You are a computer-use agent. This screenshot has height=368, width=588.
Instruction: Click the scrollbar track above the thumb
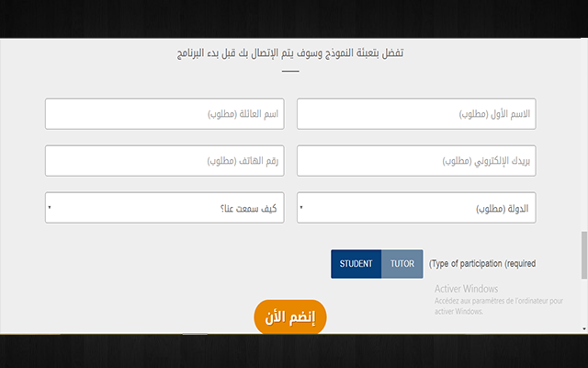583,138
